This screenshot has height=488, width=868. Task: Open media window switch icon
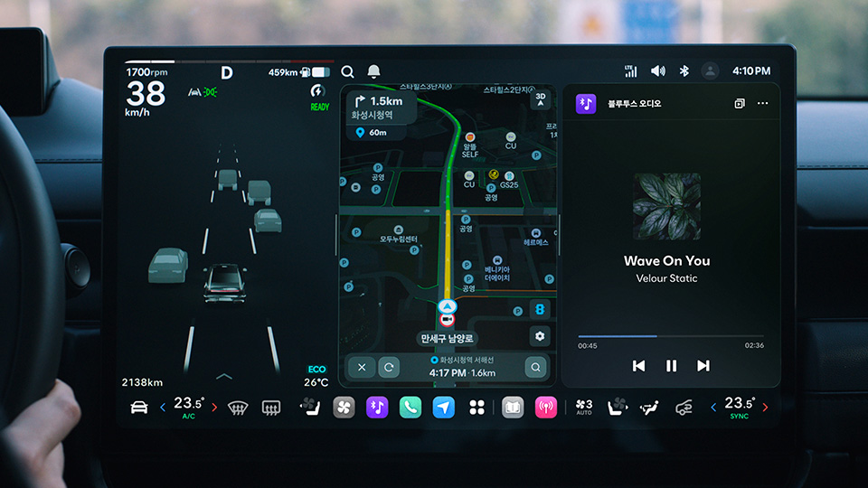(x=739, y=103)
